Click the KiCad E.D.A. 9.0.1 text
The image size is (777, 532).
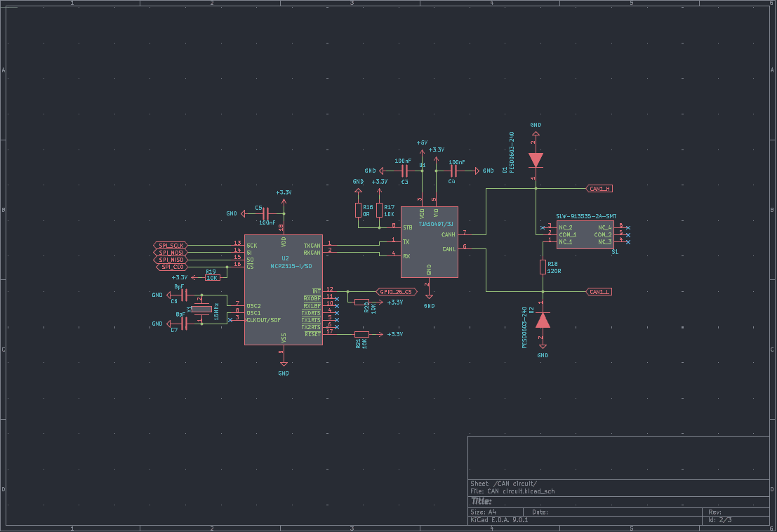pyautogui.click(x=499, y=520)
